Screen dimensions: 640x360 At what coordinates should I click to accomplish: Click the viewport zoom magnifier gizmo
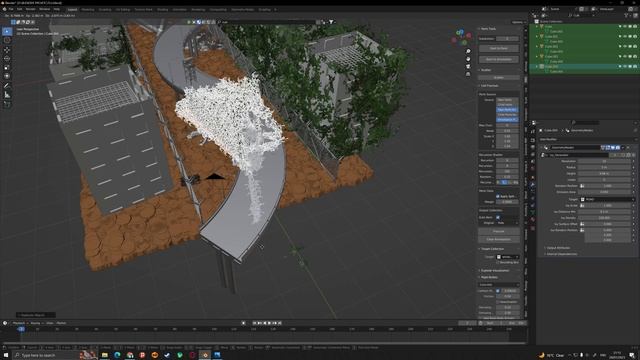point(468,51)
